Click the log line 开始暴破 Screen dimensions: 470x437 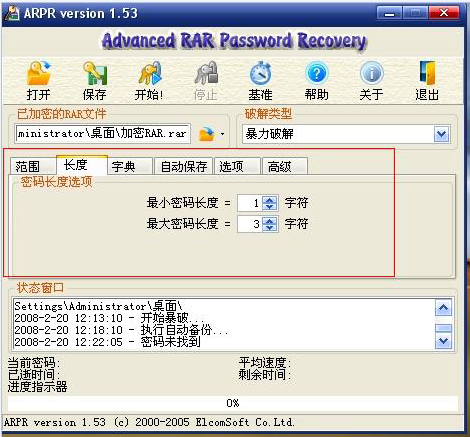tap(109, 318)
